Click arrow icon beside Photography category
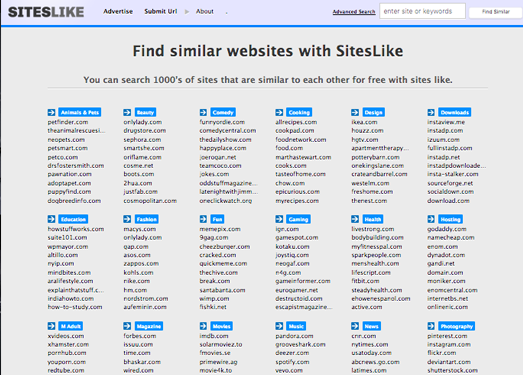The height and width of the screenshot is (375, 523). click(x=431, y=326)
